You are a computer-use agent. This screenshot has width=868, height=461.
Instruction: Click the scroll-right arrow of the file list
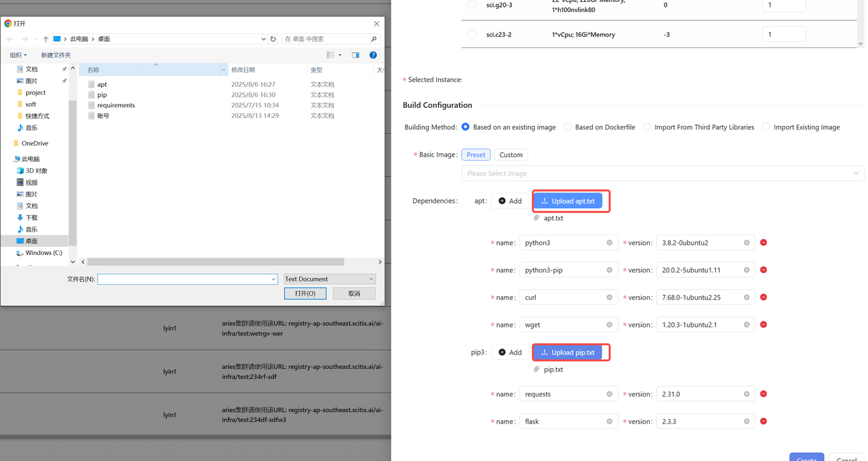coord(380,262)
